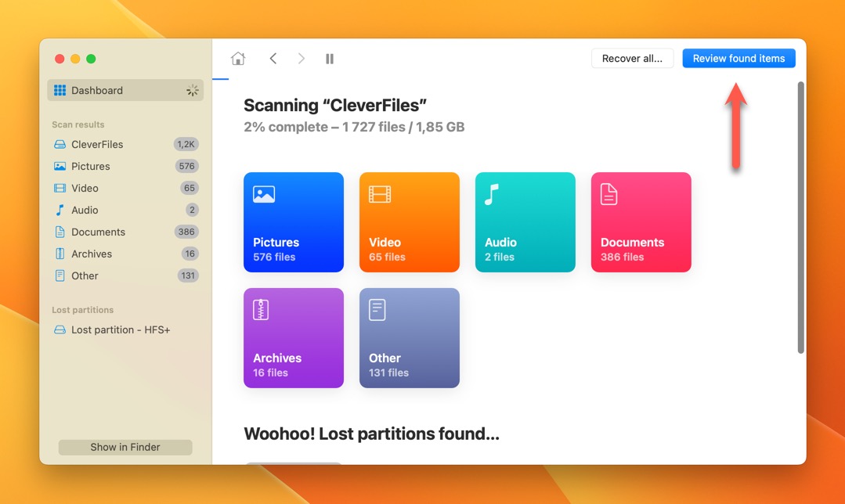Click the file icon on Other card
The width and height of the screenshot is (845, 504).
click(x=377, y=310)
